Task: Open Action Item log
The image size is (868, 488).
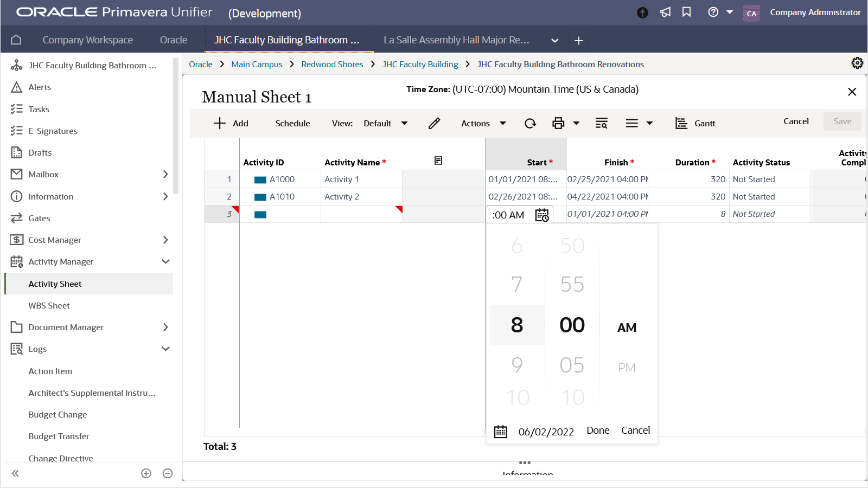Action: 50,371
